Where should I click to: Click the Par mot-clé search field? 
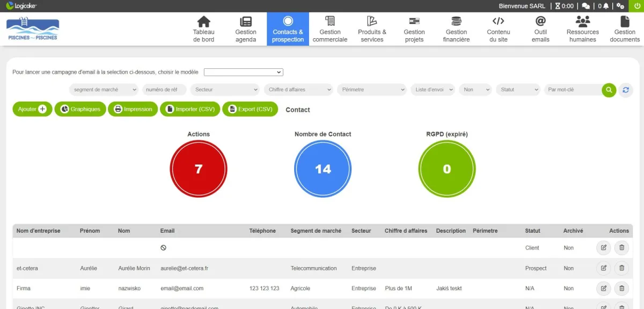click(x=572, y=90)
